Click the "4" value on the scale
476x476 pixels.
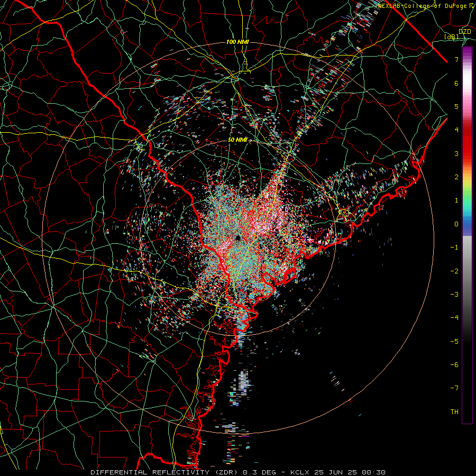(456, 130)
